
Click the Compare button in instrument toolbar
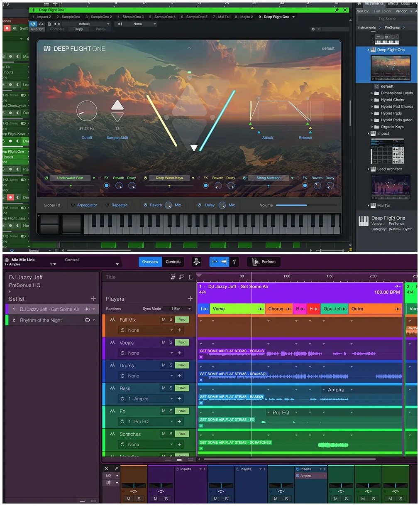click(57, 29)
